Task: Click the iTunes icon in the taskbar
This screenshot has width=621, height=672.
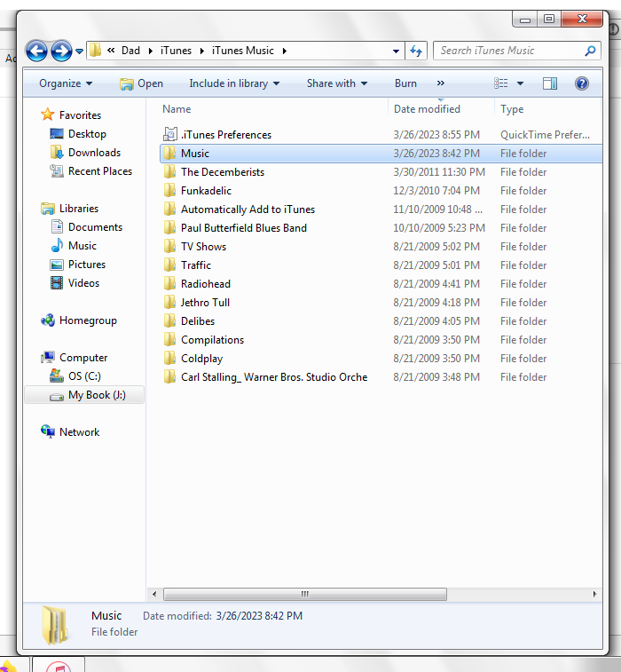Action: click(59, 667)
